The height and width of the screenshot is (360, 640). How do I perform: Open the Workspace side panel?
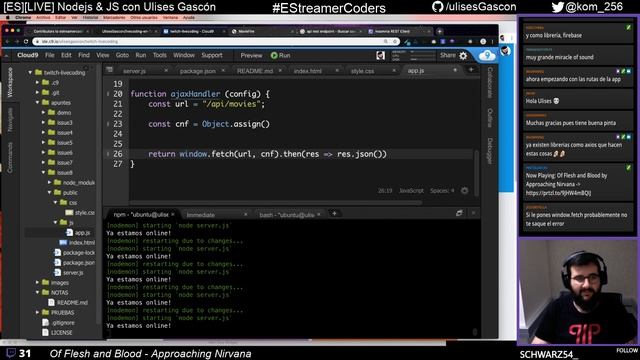point(10,82)
